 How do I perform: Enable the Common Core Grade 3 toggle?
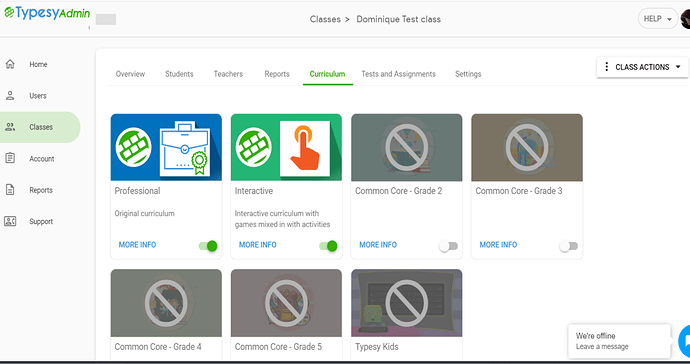click(569, 246)
